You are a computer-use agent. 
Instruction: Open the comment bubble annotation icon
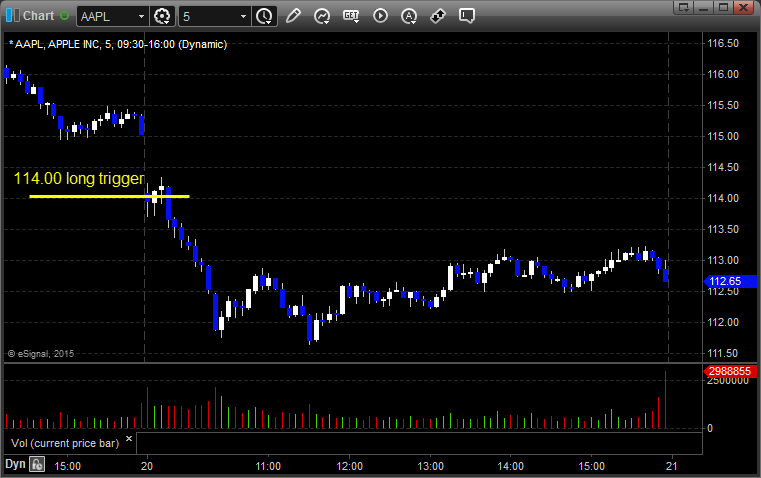467,16
